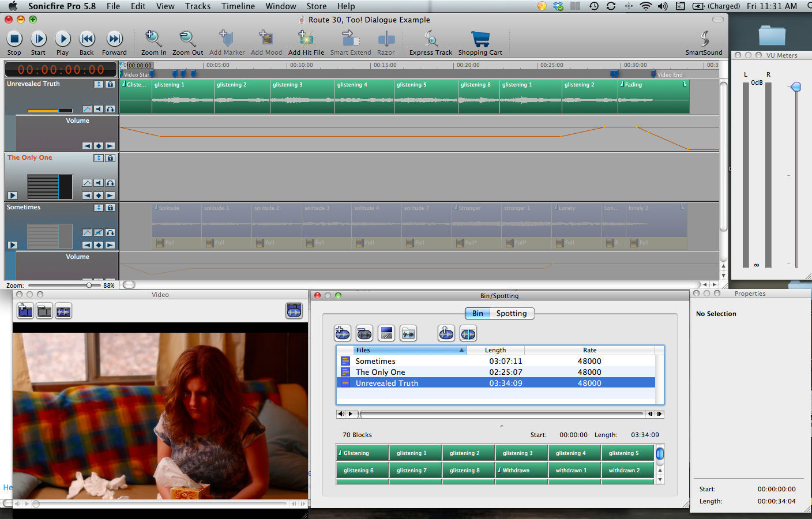Toggle lock on Sometimes track
This screenshot has height=519, width=812.
click(110, 208)
